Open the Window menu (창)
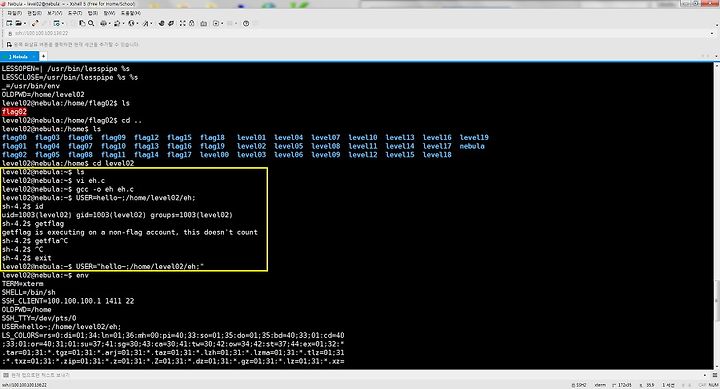Screen dimensions: 720x389 coord(109,13)
